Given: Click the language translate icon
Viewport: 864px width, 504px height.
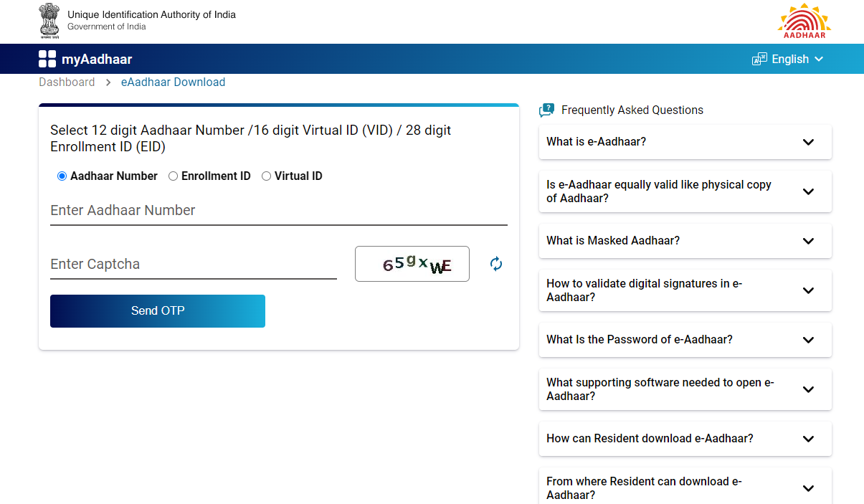Looking at the screenshot, I should tap(759, 60).
